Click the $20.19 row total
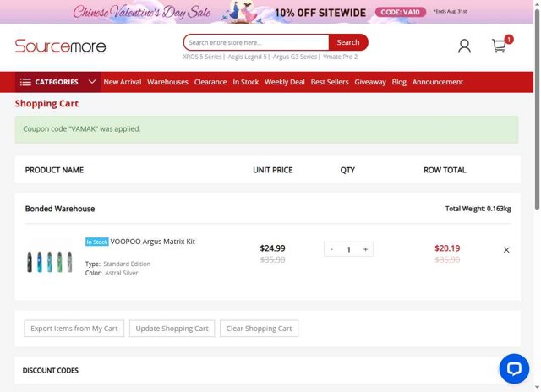The image size is (541, 392). (447, 248)
